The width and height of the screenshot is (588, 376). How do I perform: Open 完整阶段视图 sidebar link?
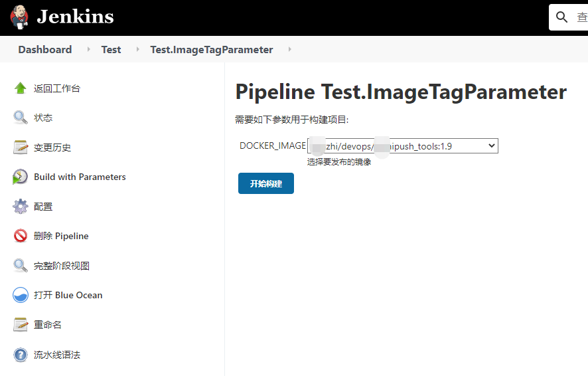(62, 266)
